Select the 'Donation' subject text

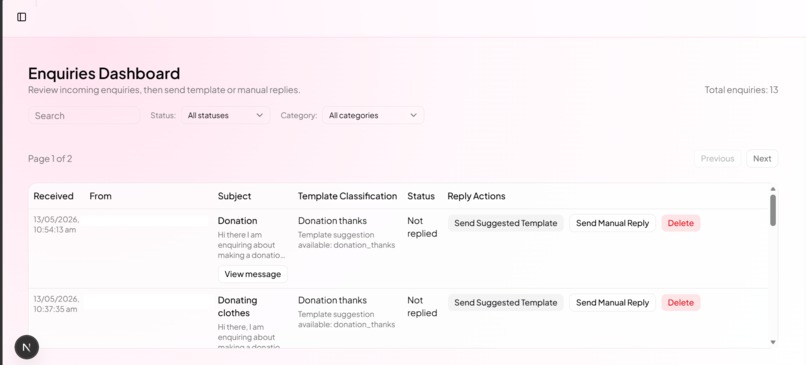[237, 221]
